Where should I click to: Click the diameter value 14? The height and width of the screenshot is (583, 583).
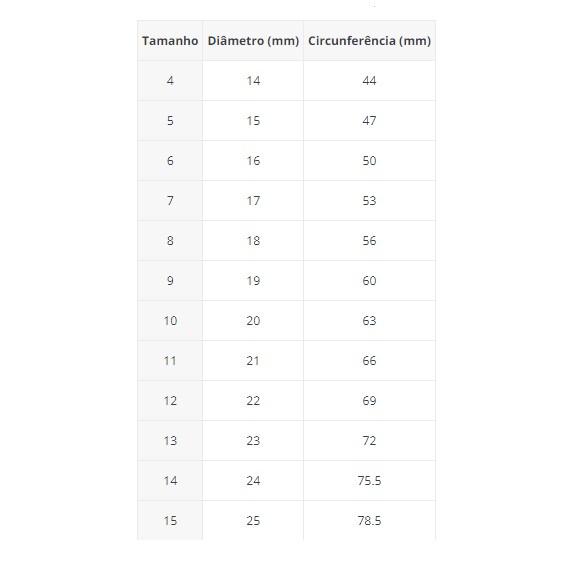pos(253,81)
